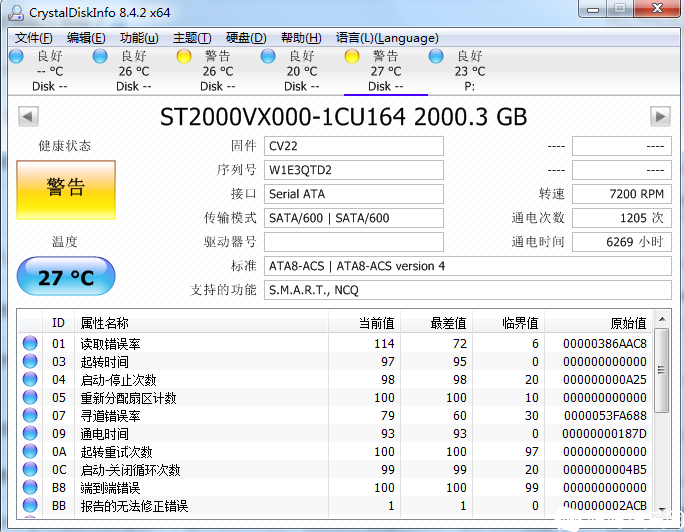Image resolution: width=684 pixels, height=532 pixels.
Task: Click the firmware field CV22
Action: coord(354,146)
